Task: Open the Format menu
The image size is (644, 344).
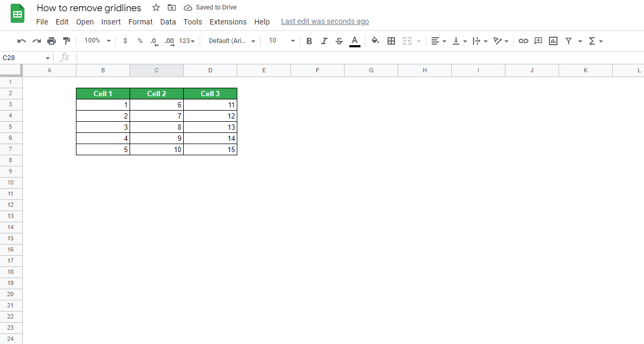Action: [x=140, y=22]
